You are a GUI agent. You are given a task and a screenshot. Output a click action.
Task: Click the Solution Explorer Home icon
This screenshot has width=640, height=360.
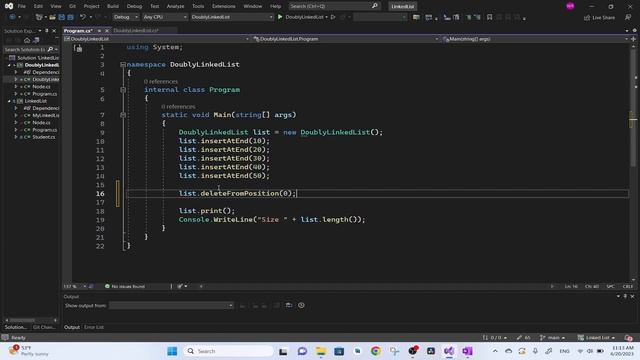point(27,40)
